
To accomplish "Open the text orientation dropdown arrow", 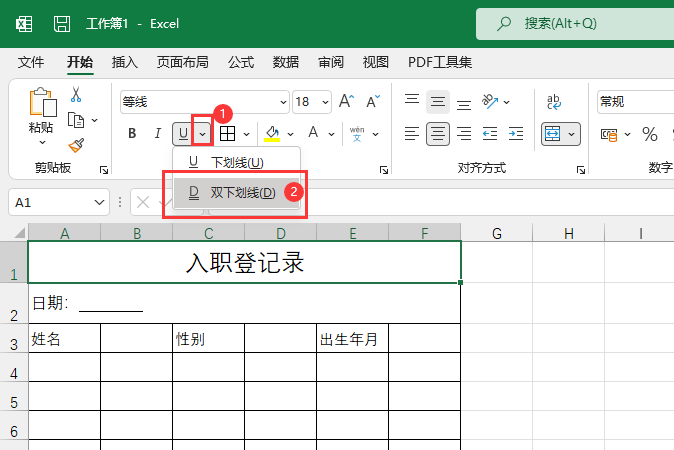I will coord(506,102).
